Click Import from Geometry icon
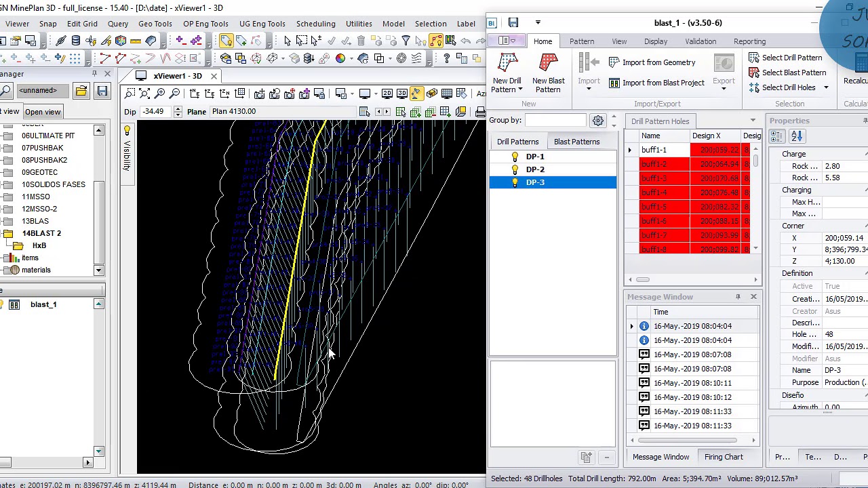This screenshot has width=868, height=488. 614,62
